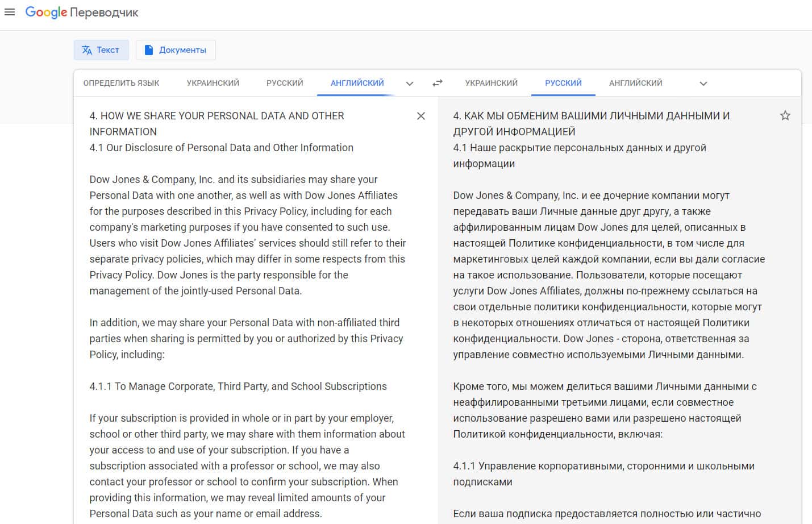812x524 pixels.
Task: Choose Определить язык source tab
Action: (x=121, y=83)
